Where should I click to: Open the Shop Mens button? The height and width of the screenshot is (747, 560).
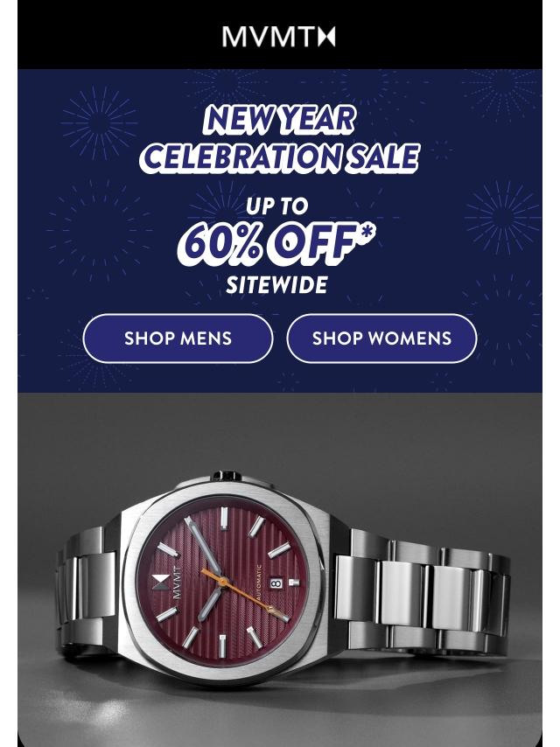(x=178, y=339)
